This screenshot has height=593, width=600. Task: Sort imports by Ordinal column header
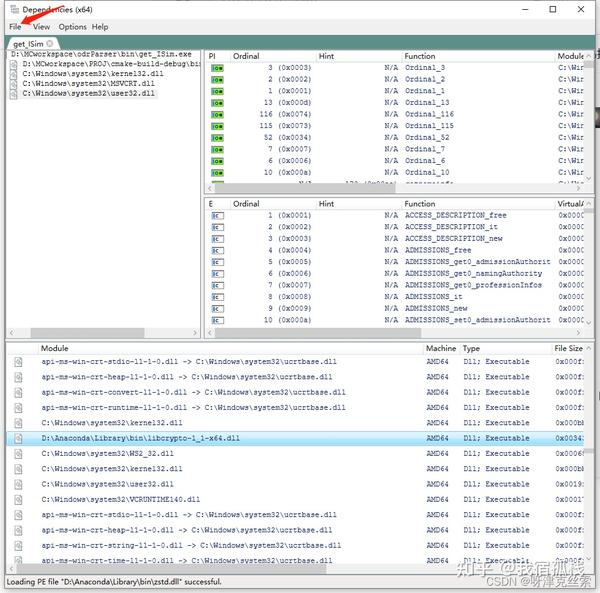click(273, 56)
